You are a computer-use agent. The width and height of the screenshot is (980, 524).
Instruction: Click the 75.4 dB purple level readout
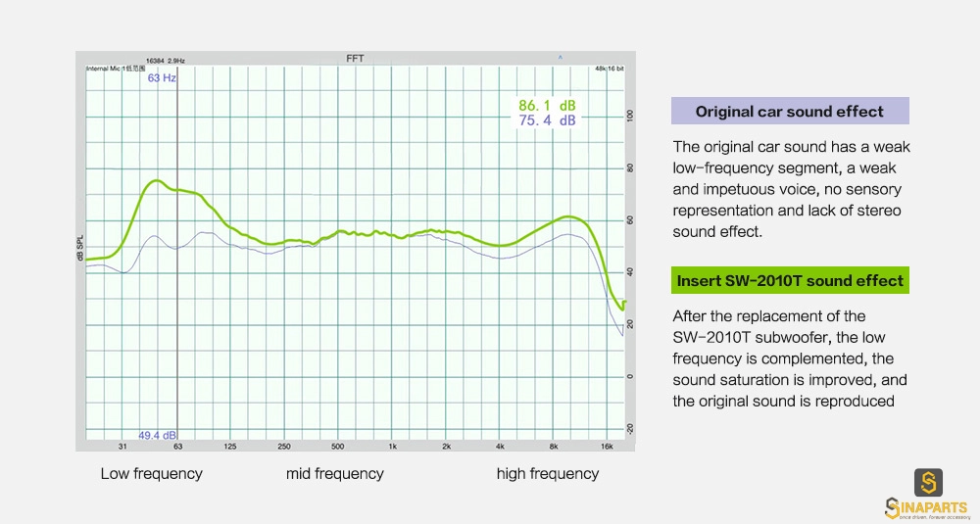point(547,120)
